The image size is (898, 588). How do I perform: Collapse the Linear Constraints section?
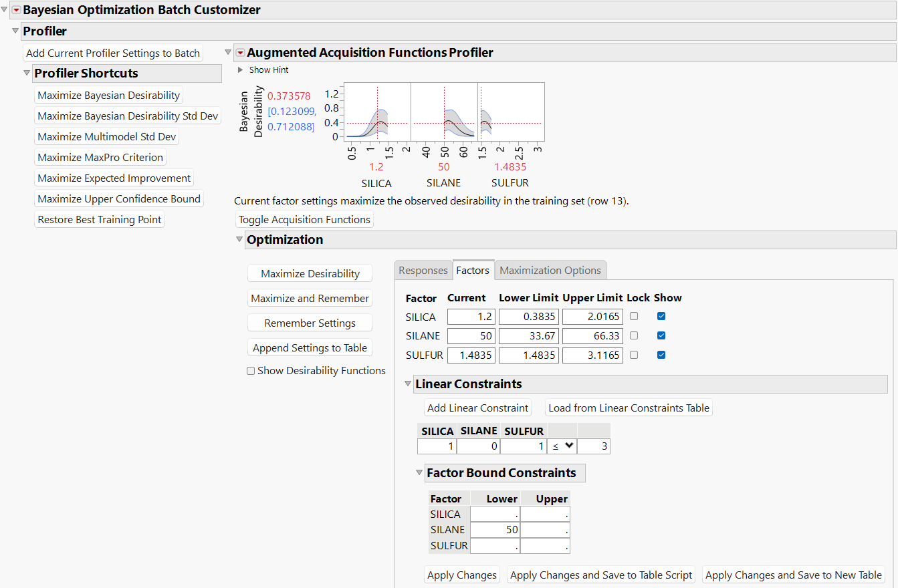pos(409,384)
